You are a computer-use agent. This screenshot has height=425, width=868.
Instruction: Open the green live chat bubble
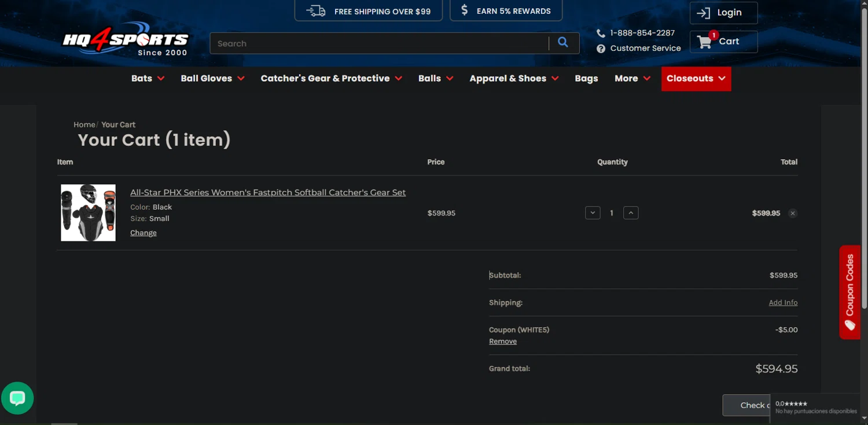coord(17,398)
